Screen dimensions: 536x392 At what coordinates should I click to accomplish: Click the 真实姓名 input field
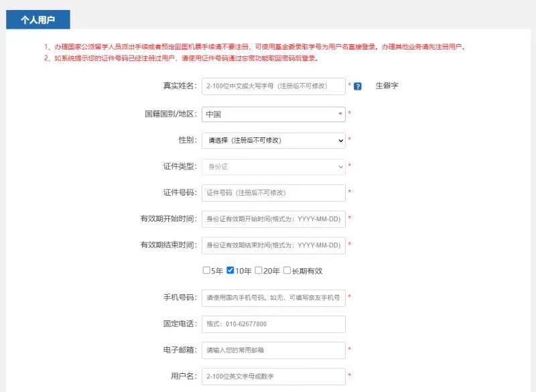tap(273, 86)
